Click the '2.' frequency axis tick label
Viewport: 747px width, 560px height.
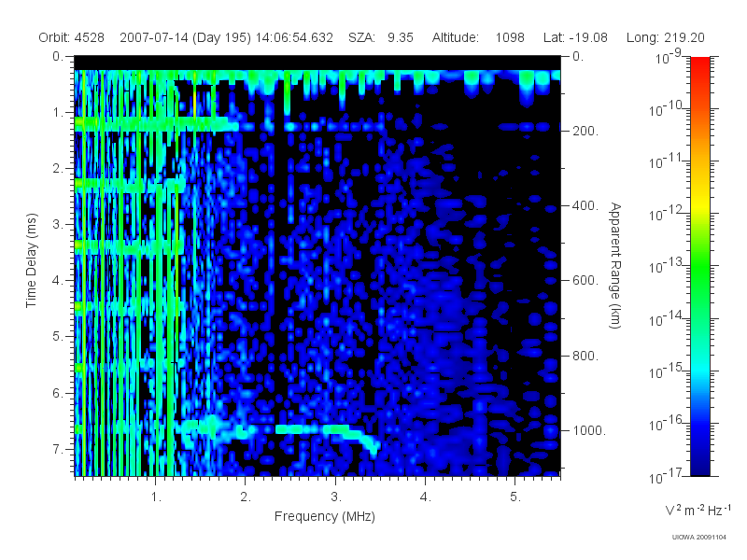coord(246,497)
